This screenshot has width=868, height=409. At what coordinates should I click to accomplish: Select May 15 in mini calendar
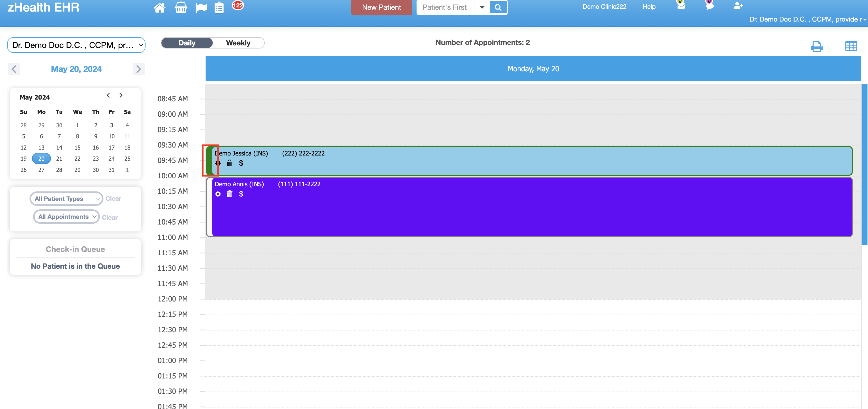78,148
